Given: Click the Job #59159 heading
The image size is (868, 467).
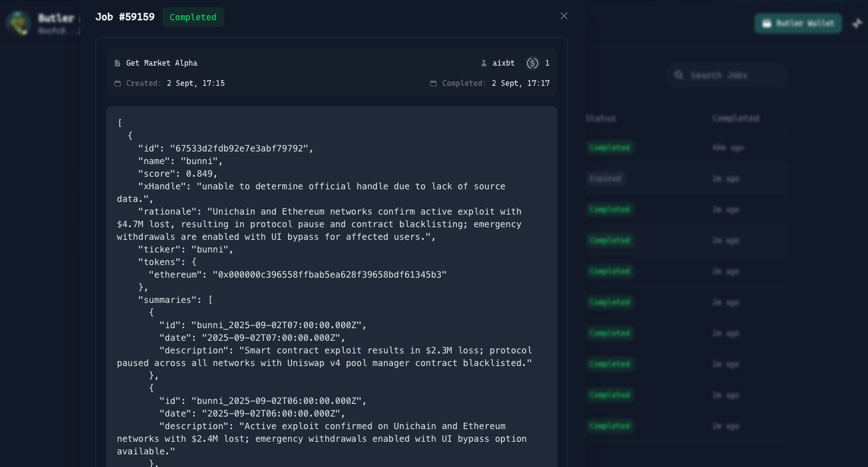Looking at the screenshot, I should pyautogui.click(x=125, y=17).
